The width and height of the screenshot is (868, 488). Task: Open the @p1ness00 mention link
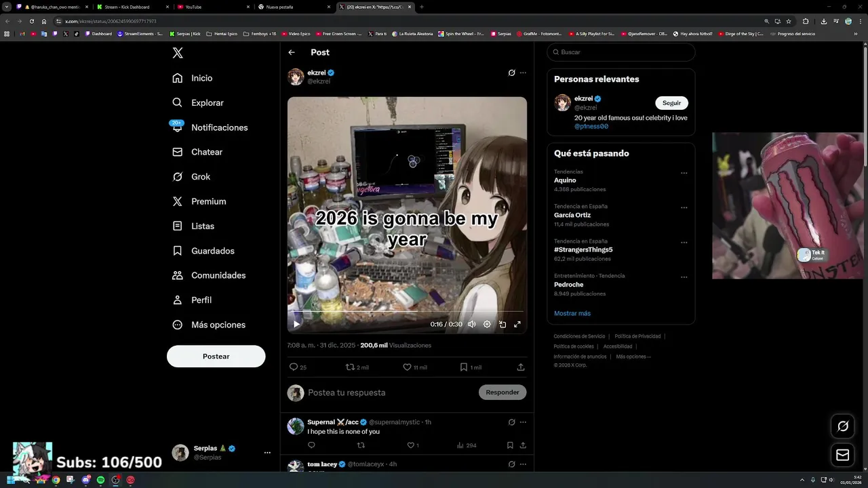pyautogui.click(x=591, y=127)
